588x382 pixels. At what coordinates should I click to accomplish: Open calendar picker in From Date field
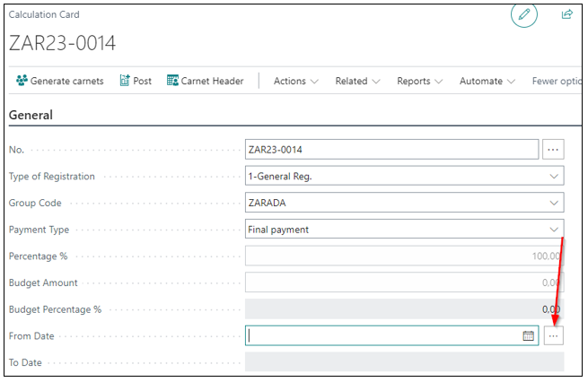[x=529, y=335]
